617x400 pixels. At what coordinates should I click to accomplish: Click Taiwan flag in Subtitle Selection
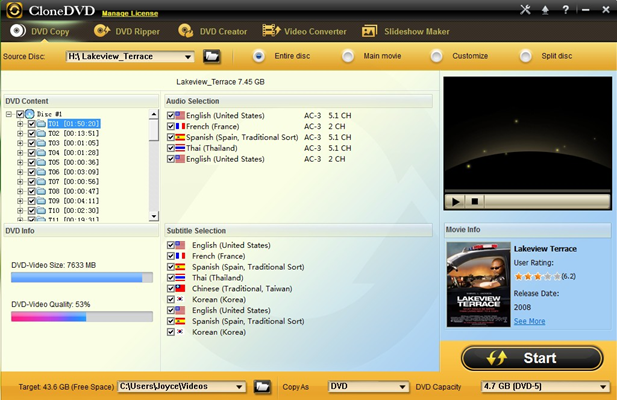point(180,288)
